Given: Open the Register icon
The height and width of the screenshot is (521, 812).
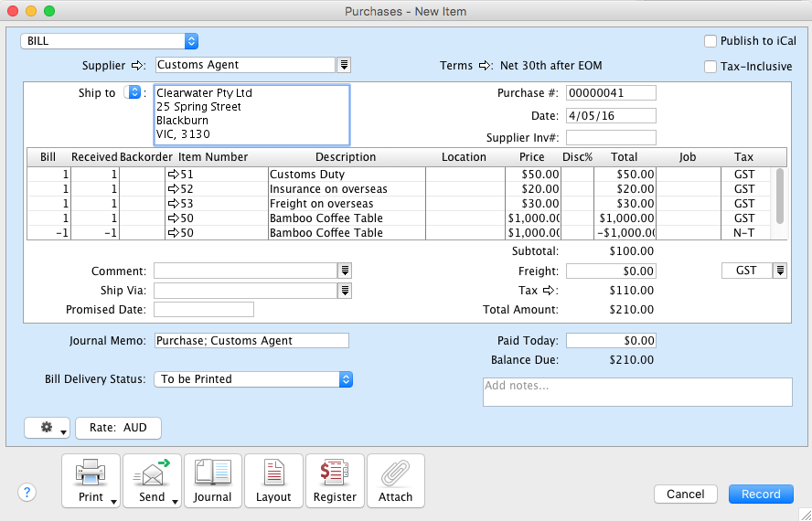Looking at the screenshot, I should pos(335,473).
